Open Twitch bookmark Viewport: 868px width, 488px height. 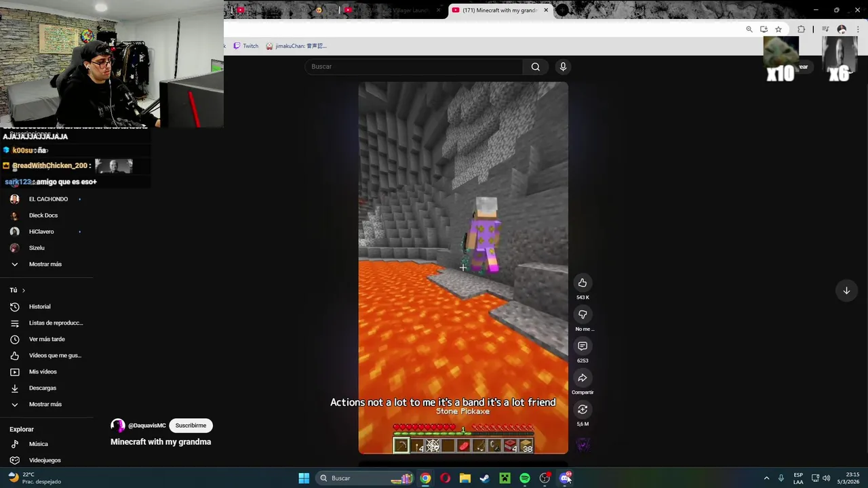point(246,46)
